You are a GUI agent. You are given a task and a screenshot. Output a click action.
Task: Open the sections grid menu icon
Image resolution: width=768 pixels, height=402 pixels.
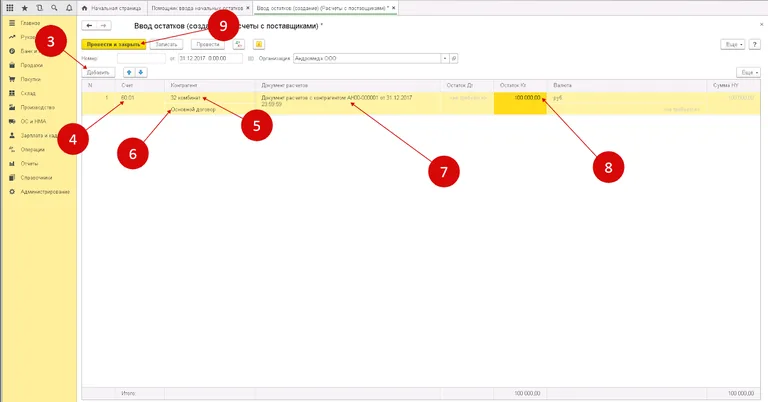click(10, 7)
